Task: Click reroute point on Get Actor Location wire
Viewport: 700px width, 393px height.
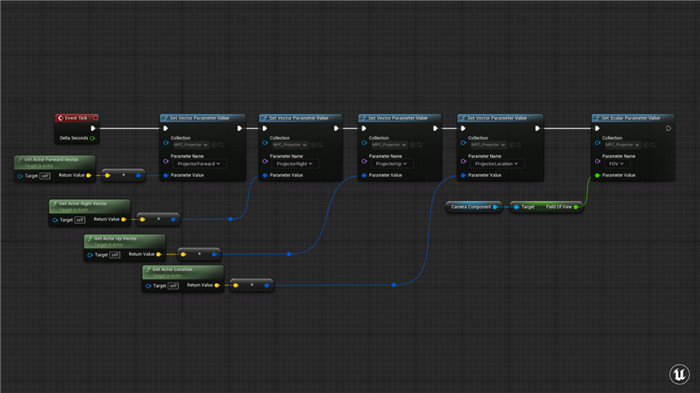Action: point(394,285)
